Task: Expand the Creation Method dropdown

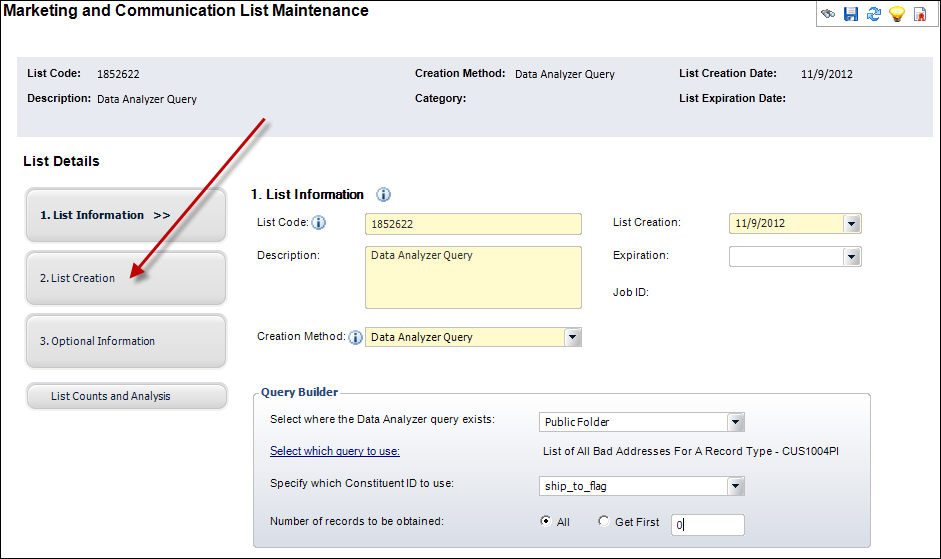Action: pos(572,338)
